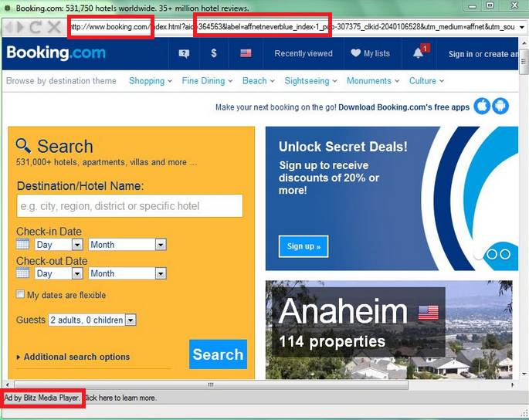Open the notifications bell icon
The height and width of the screenshot is (420, 529).
coord(419,53)
